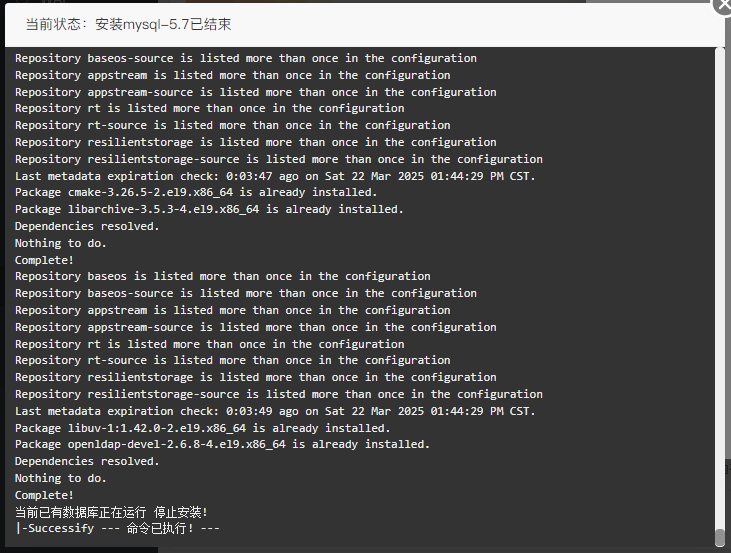This screenshot has height=553, width=731.
Task: Click the first 'Dependencies resolved.' line
Action: 87,226
